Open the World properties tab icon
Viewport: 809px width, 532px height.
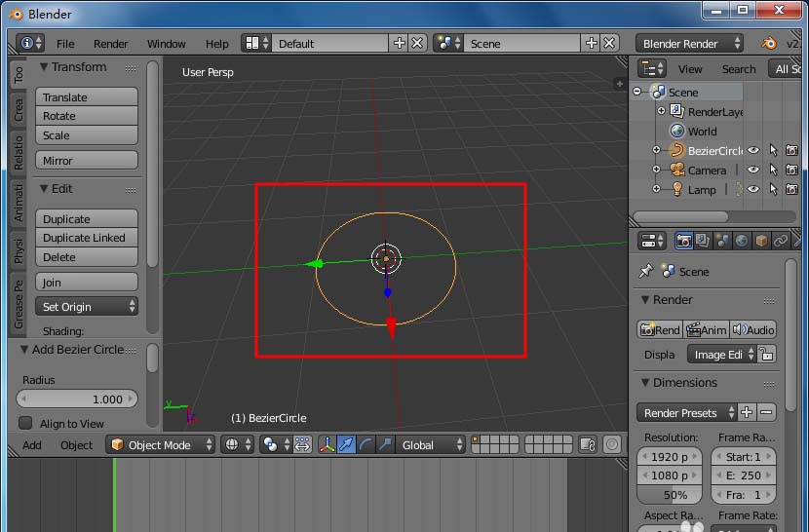(x=742, y=241)
